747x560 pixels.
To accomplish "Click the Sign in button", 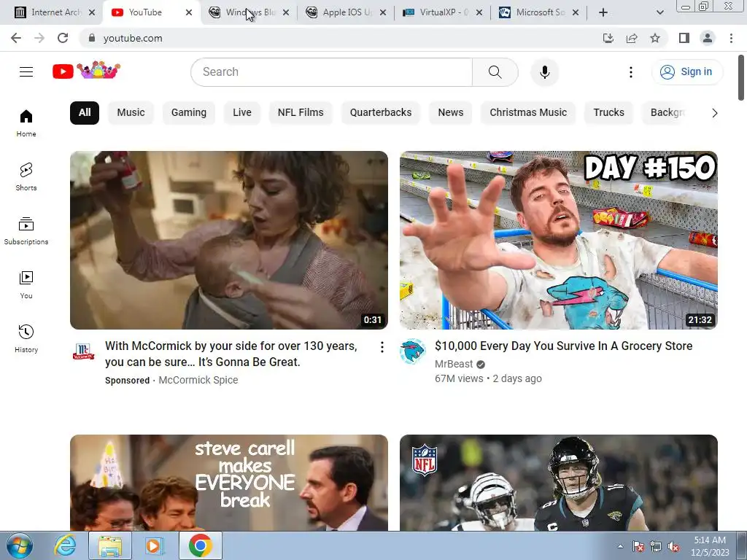I will (x=687, y=72).
